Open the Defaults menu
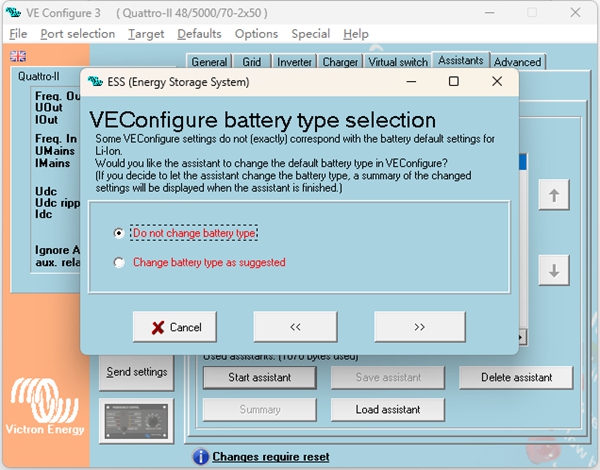This screenshot has height=470, width=600. pyautogui.click(x=199, y=34)
